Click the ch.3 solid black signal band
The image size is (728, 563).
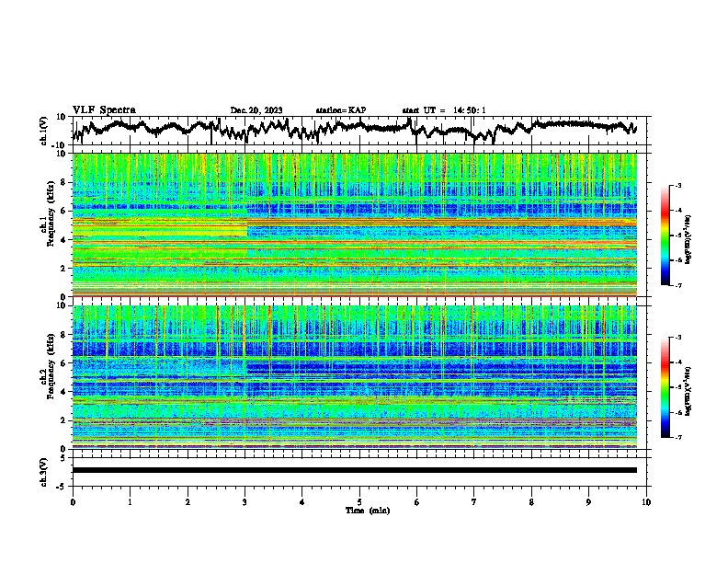(x=355, y=470)
